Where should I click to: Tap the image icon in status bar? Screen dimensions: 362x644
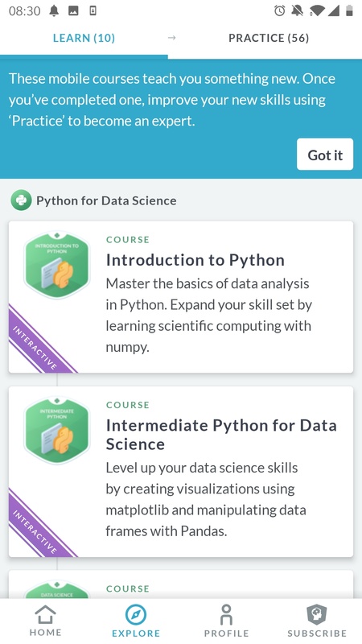[x=73, y=11]
